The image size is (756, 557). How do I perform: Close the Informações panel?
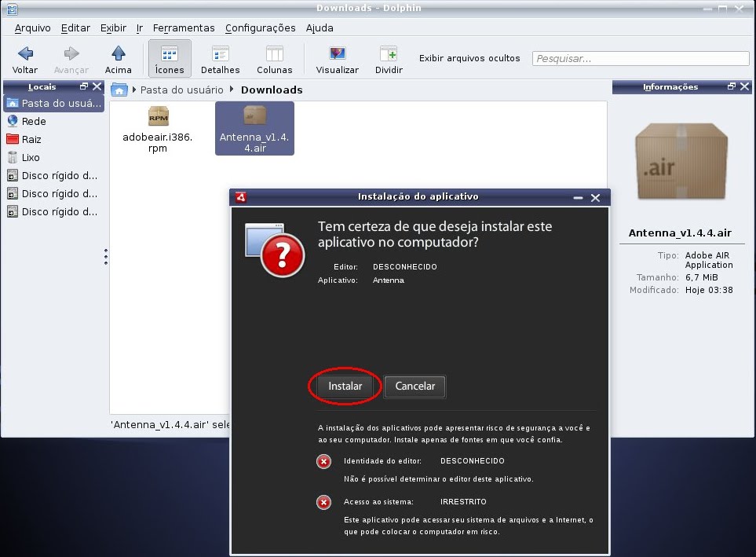point(744,86)
